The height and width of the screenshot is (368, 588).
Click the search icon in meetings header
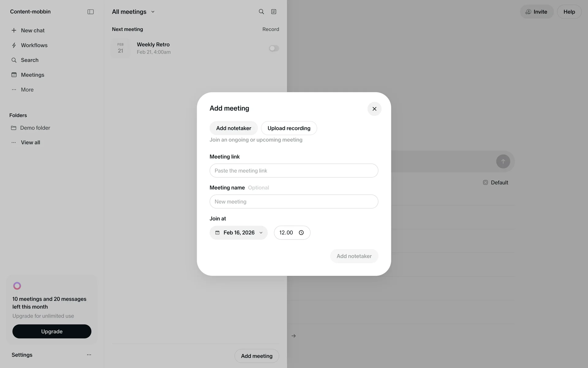click(261, 12)
